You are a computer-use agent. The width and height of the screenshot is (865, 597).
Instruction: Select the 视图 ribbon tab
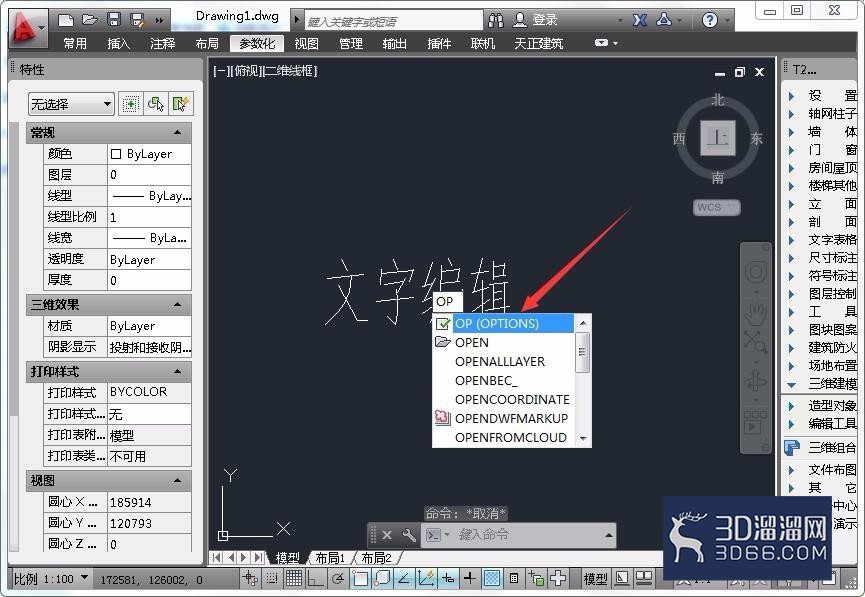click(x=306, y=44)
